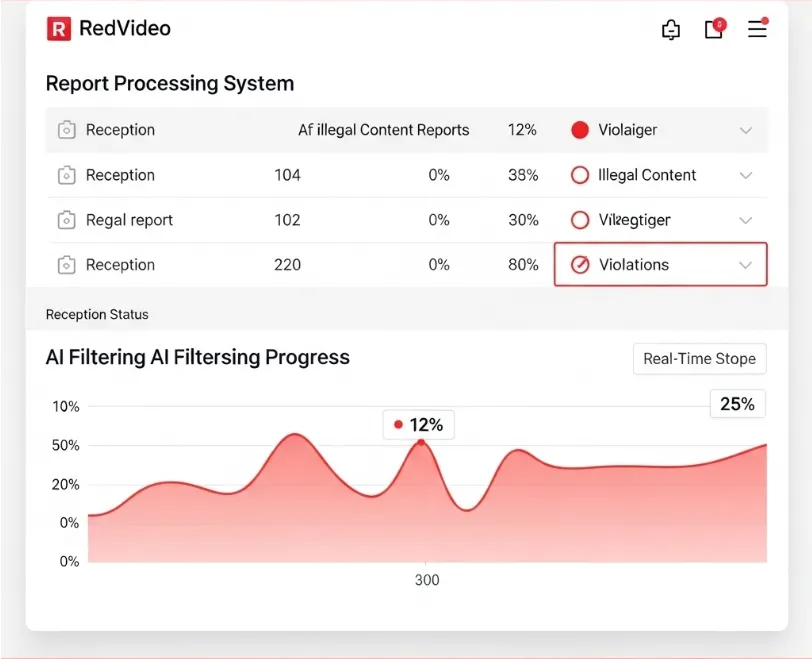Screen dimensions: 812x659
Task: Open the chat support icon in header
Action: coord(671,30)
